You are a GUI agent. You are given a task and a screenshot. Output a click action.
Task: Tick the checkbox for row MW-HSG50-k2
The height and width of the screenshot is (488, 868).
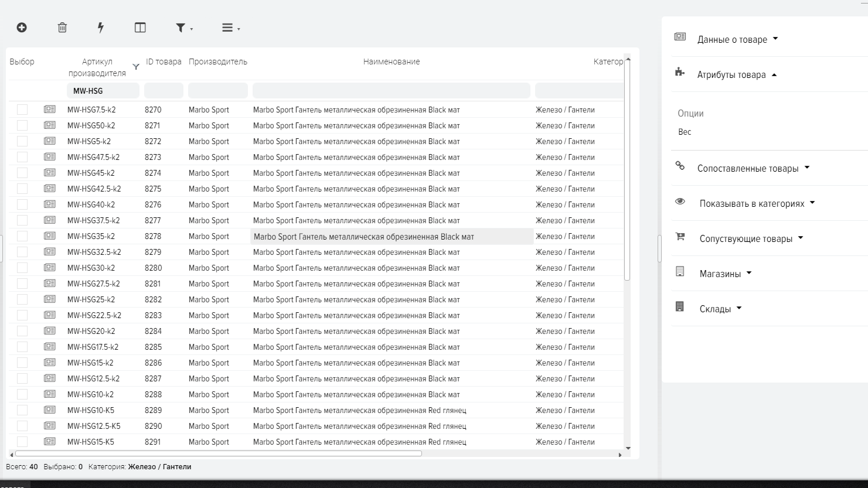[x=22, y=125]
